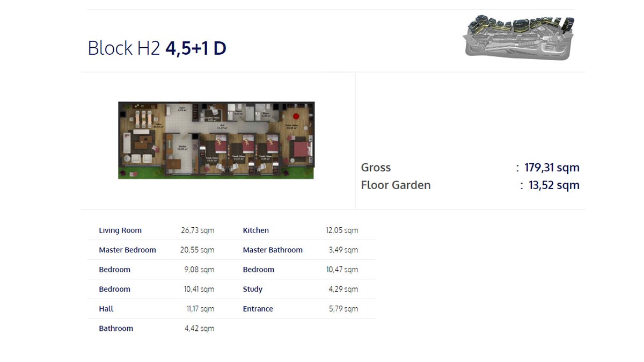The height and width of the screenshot is (362, 644).
Task: Select the 11,17 sqm value
Action: pos(200,309)
